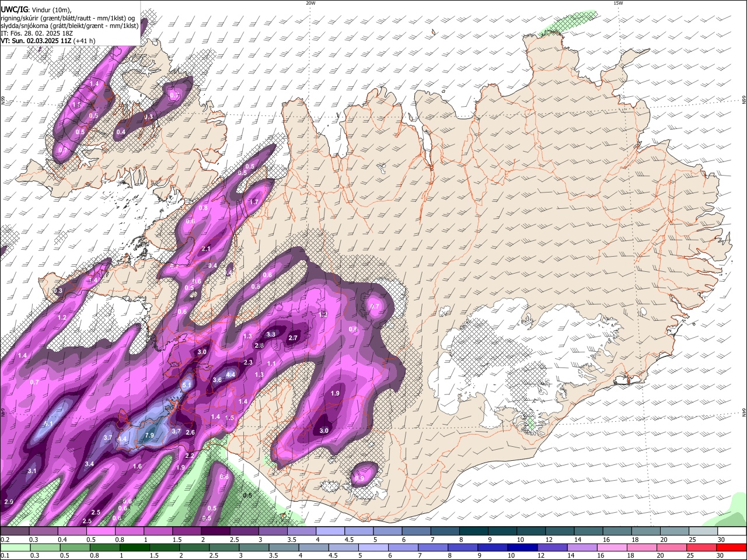
Task: Click the 'VT: Sun. 02.03.2025 11Z (+41 h)' line
Action: tap(48, 41)
